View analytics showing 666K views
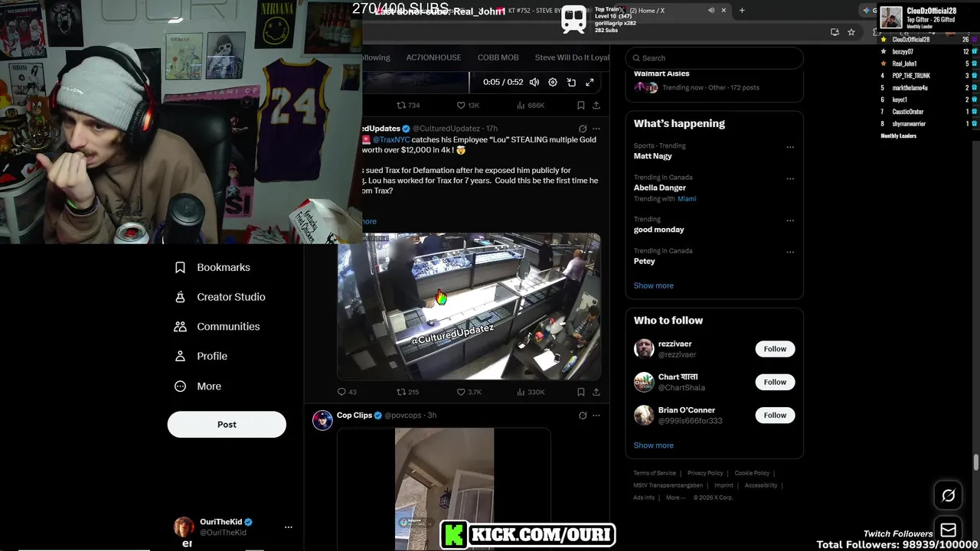Image resolution: width=980 pixels, height=551 pixels. (531, 105)
